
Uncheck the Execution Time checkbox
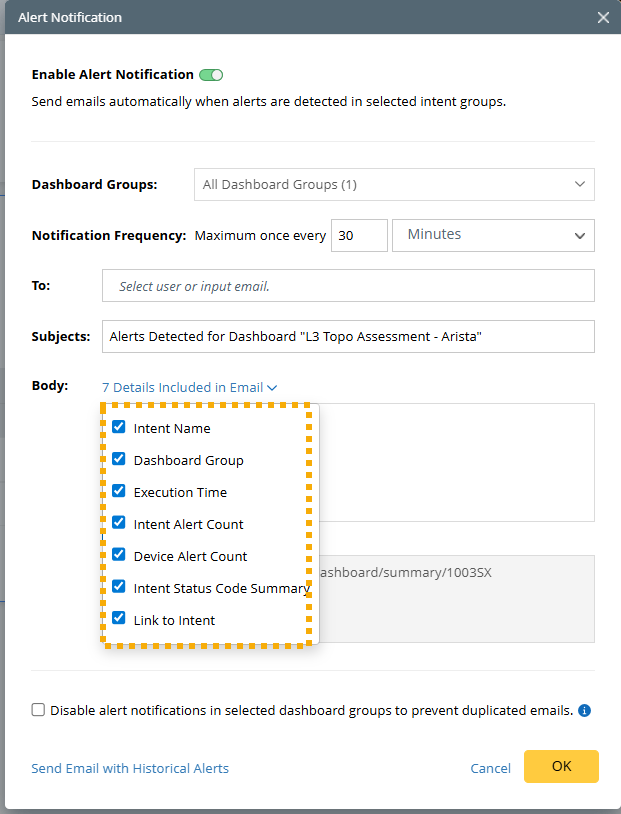point(119,490)
